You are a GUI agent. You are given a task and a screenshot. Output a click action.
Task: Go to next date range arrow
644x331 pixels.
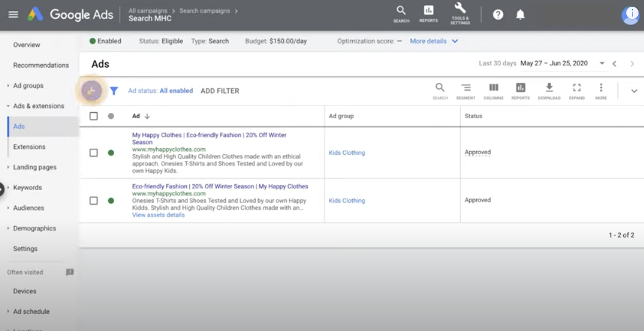point(632,63)
